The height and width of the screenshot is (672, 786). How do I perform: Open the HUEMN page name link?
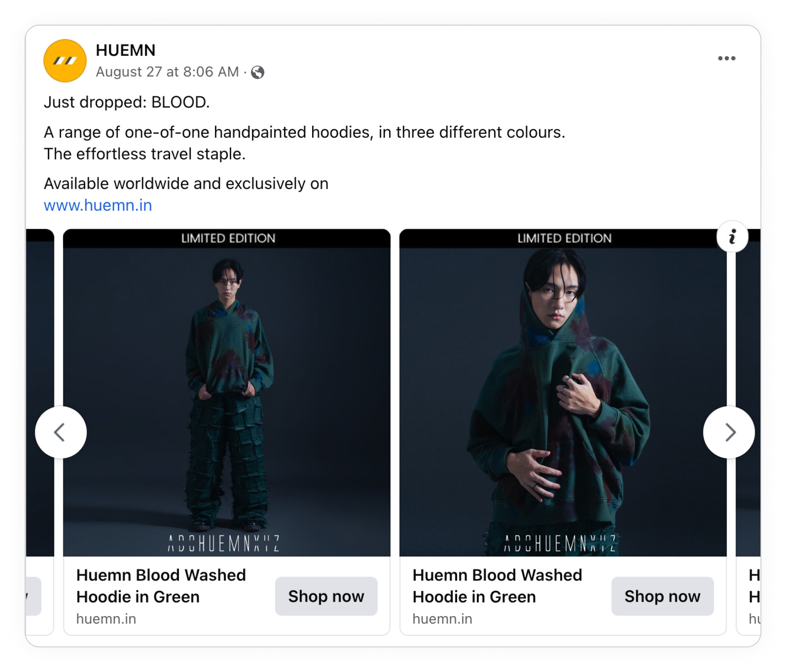[126, 50]
